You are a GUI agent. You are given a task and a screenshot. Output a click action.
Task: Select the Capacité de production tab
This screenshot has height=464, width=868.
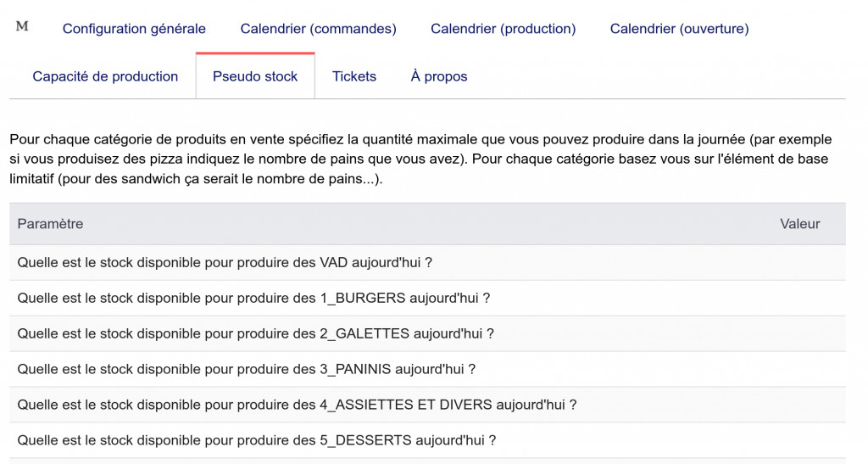click(x=105, y=76)
